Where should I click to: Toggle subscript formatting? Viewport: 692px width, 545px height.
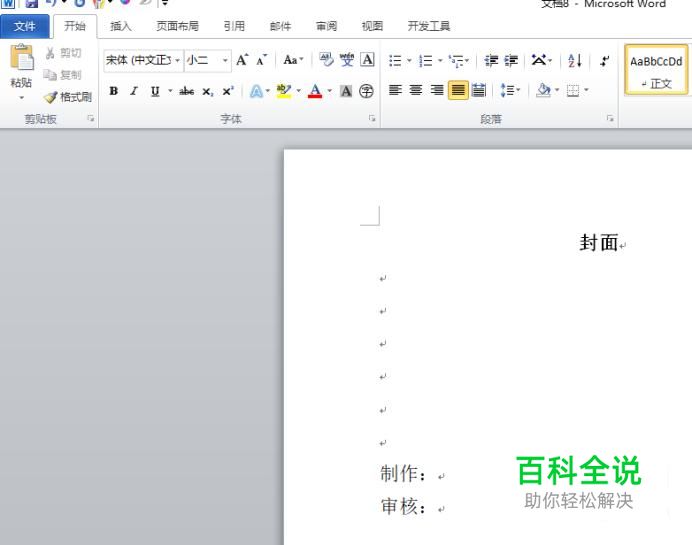207,91
